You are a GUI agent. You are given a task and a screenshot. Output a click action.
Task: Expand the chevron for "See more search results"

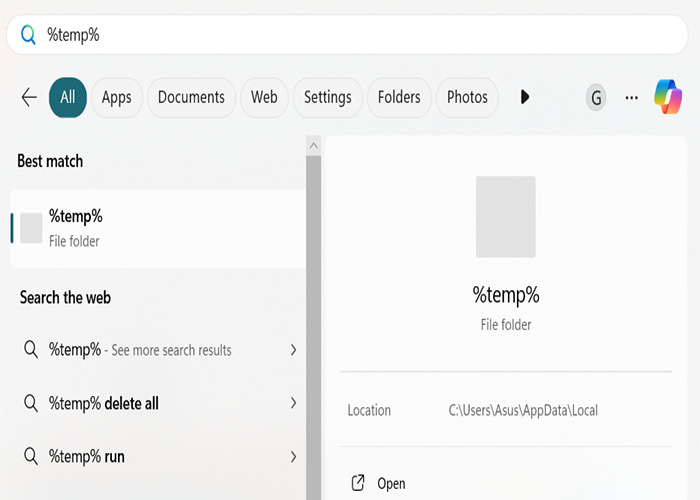pos(293,350)
